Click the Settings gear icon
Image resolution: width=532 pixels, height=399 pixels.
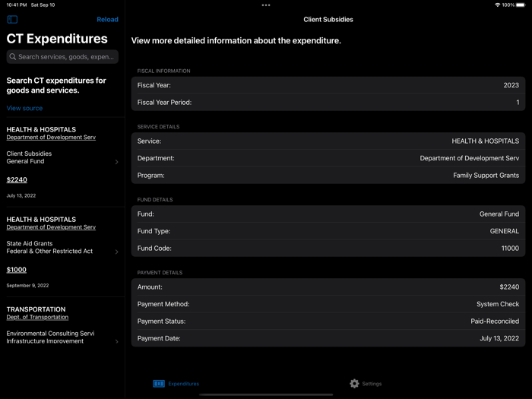click(354, 384)
